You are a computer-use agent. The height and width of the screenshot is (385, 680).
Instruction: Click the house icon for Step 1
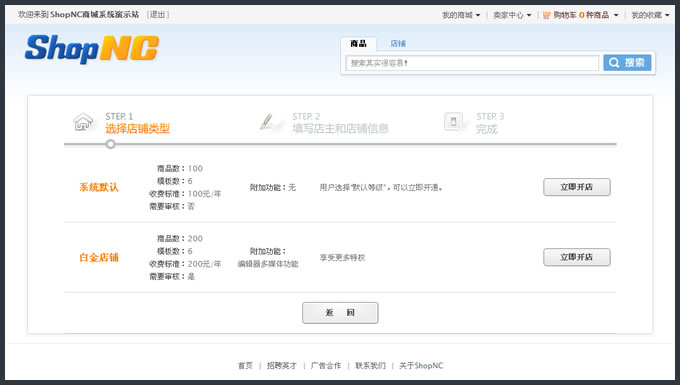click(x=83, y=122)
